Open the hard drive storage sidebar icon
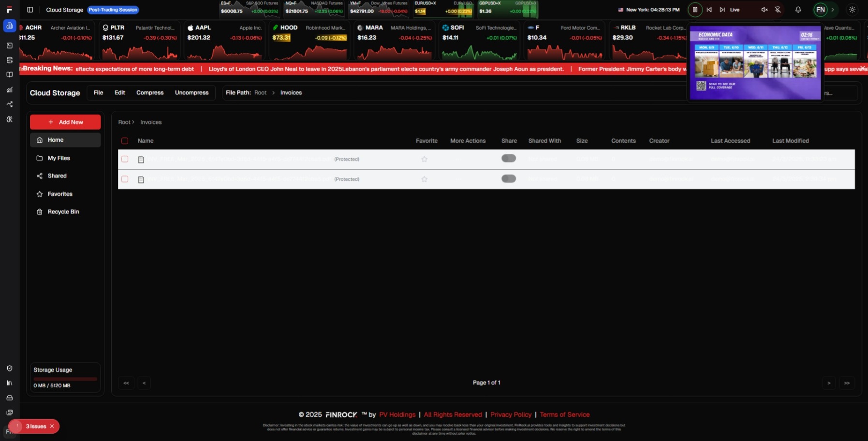Screen dimensions: 868x441 click(x=10, y=398)
